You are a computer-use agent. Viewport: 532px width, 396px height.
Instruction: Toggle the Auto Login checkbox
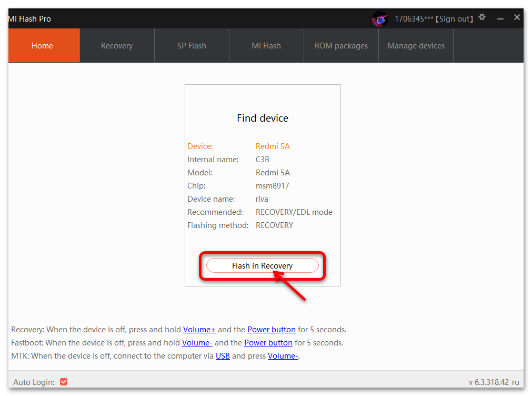pyautogui.click(x=64, y=382)
